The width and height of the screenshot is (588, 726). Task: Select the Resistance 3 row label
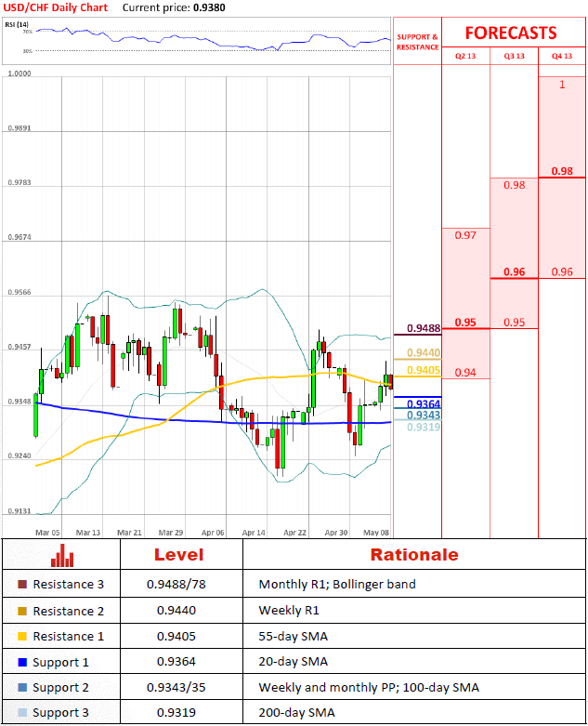(69, 585)
